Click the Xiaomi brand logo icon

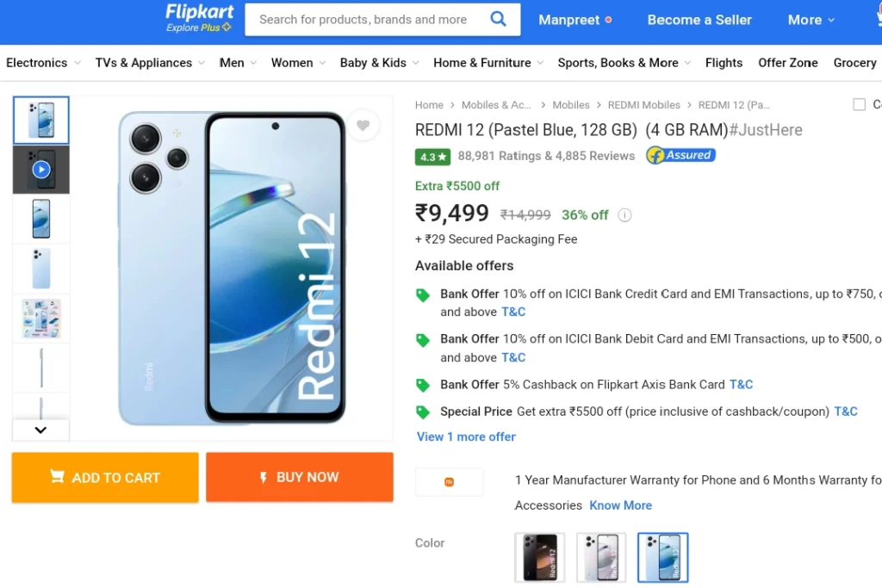[449, 482]
